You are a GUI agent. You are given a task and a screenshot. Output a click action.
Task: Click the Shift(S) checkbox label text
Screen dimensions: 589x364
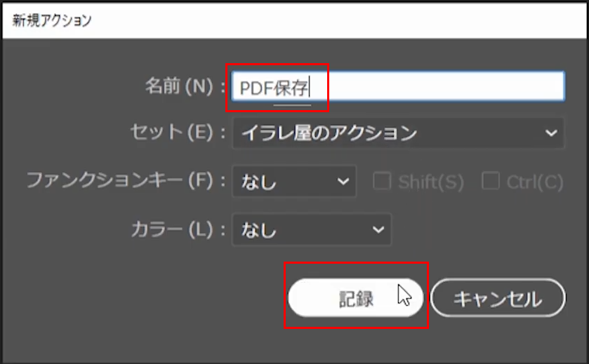pos(430,182)
